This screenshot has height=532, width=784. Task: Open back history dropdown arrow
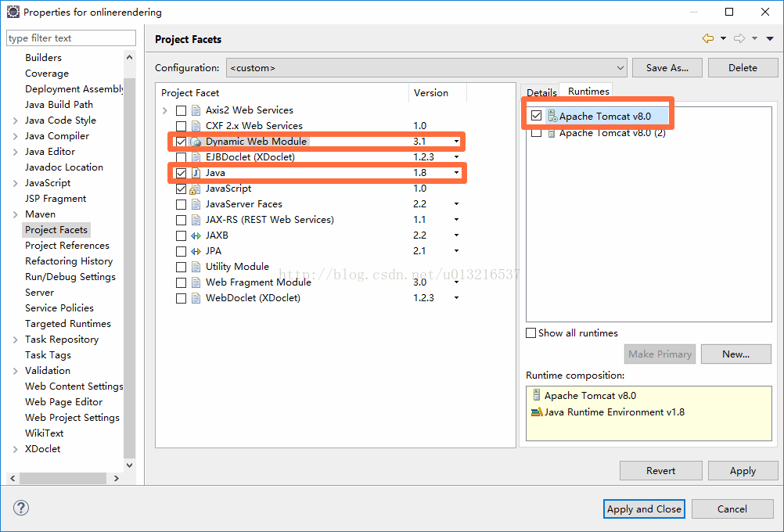tap(723, 38)
